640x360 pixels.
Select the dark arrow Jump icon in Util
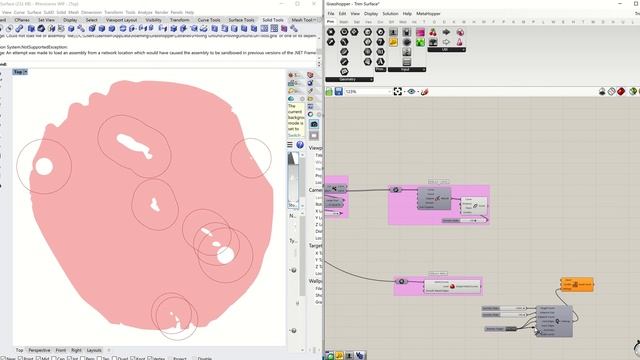(x=446, y=32)
